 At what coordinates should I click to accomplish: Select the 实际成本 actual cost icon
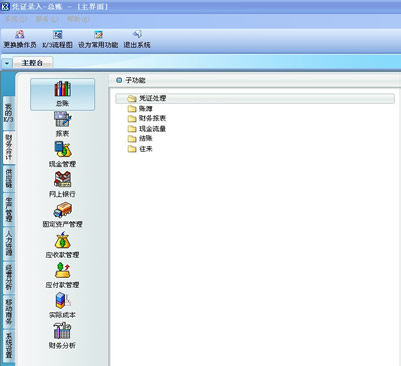(x=62, y=305)
